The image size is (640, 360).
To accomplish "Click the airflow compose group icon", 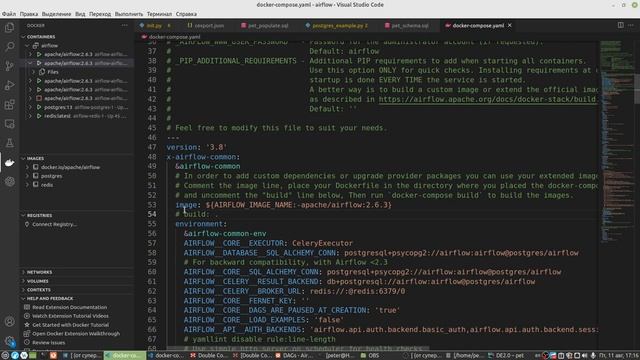I will click(36, 46).
